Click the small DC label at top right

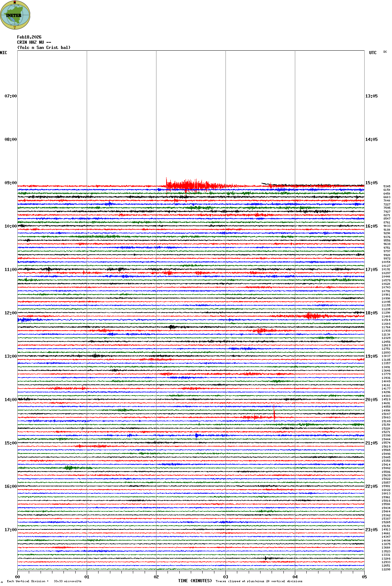(385, 52)
